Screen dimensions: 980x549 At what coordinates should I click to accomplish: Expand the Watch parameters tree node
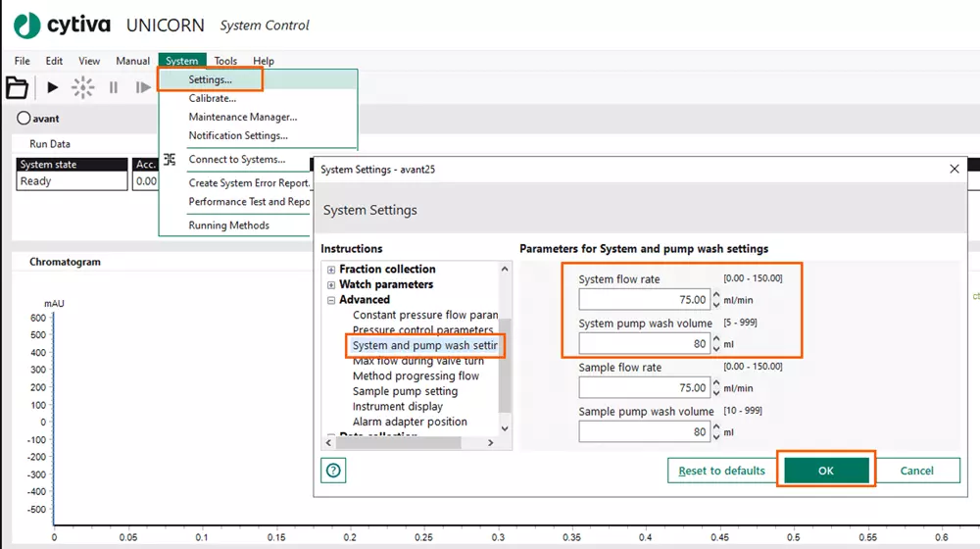[x=330, y=284]
